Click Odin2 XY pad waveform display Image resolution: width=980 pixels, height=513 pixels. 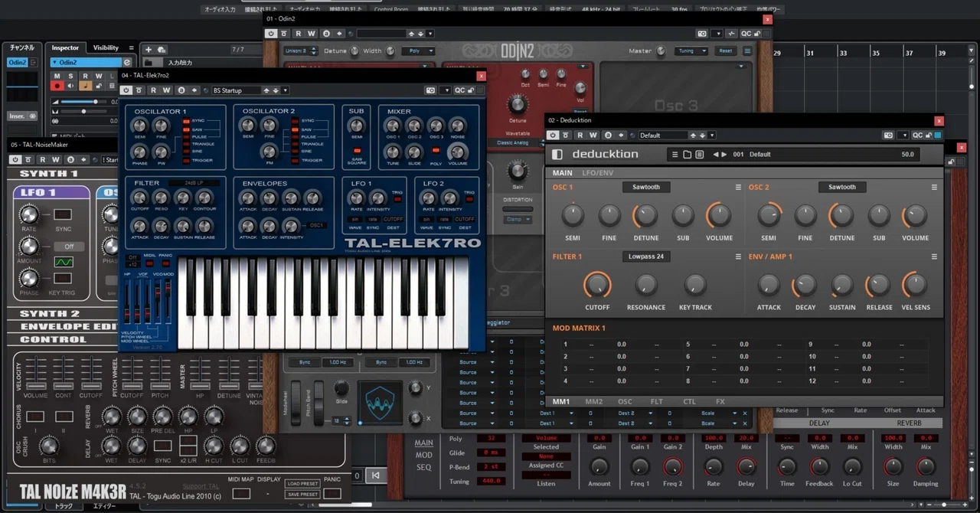point(379,403)
